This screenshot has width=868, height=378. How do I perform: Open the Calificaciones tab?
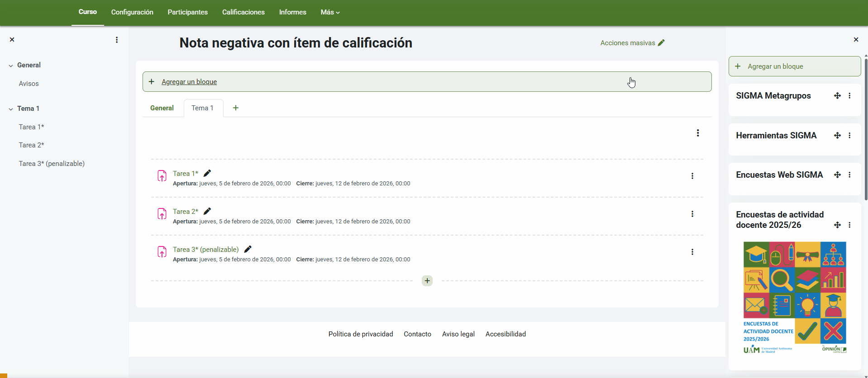point(243,12)
